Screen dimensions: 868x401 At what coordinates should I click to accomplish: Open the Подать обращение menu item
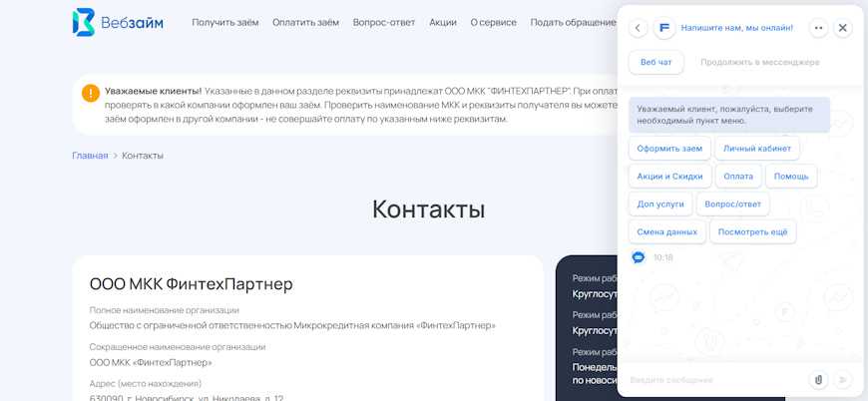pyautogui.click(x=573, y=23)
